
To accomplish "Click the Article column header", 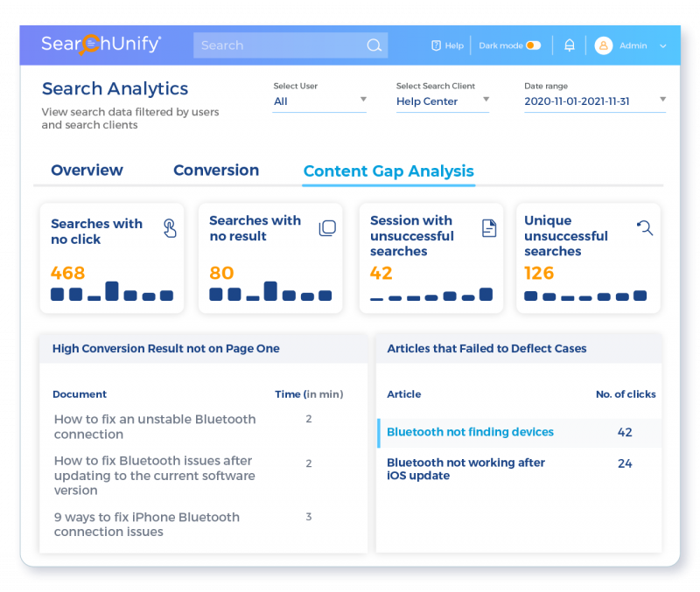I will click(403, 394).
